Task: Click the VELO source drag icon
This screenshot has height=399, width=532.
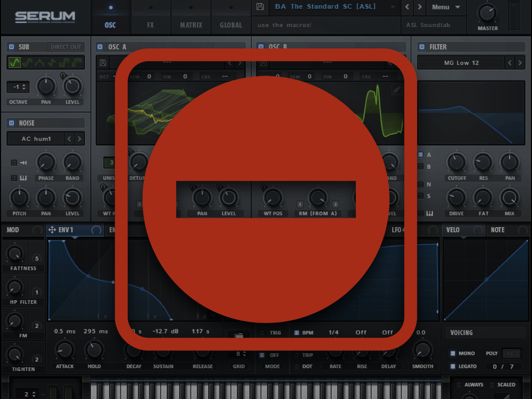Action: [478, 230]
